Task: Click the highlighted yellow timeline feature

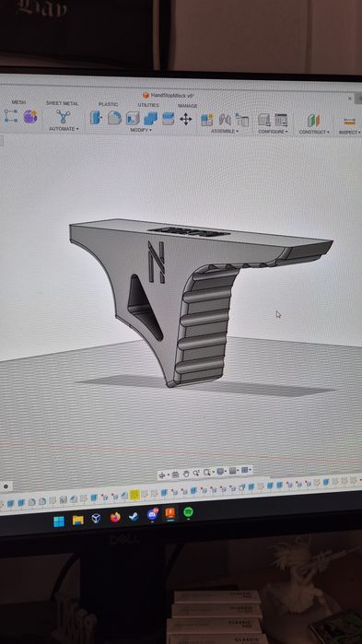Action: pos(134,495)
